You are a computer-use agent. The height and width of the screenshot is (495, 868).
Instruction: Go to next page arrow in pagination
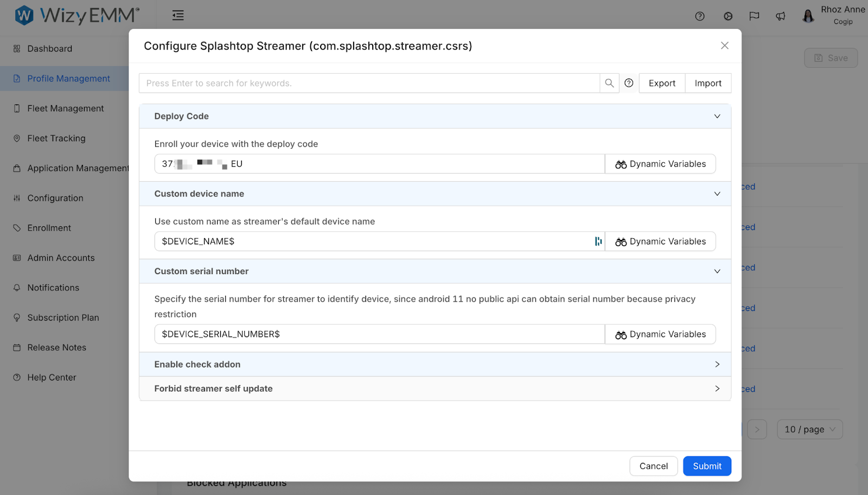click(x=757, y=429)
